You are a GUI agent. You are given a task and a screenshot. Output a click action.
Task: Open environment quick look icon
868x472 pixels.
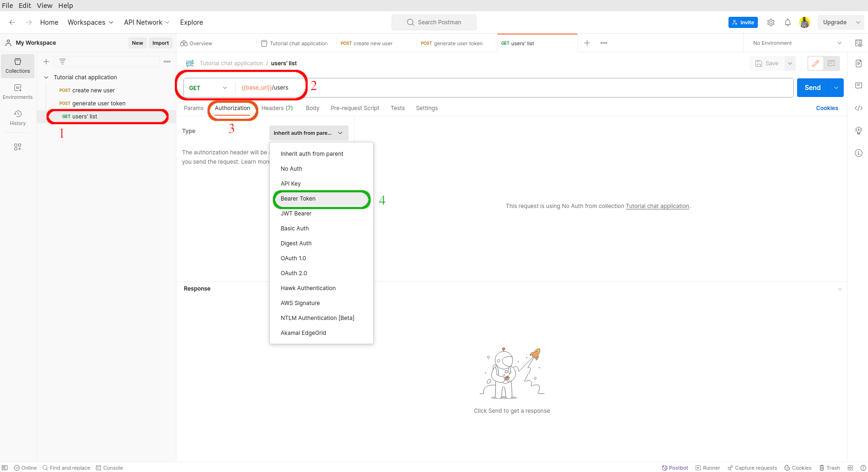point(859,43)
